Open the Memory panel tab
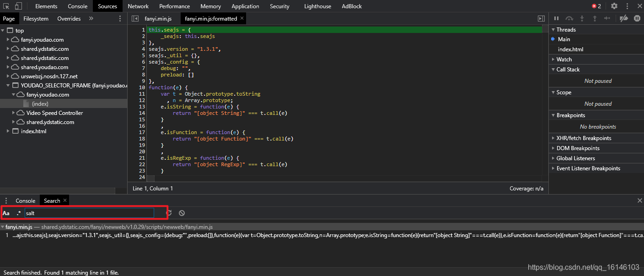644x276 pixels. click(x=211, y=6)
